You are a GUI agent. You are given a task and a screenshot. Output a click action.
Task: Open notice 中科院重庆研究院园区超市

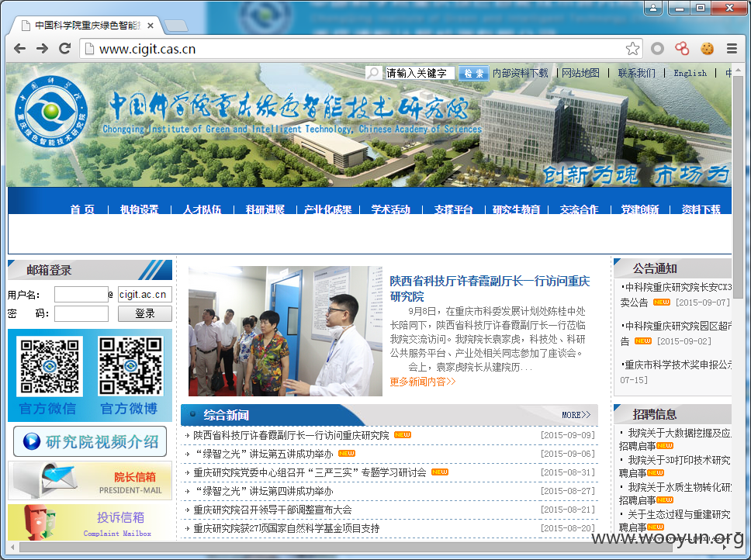coord(677,333)
